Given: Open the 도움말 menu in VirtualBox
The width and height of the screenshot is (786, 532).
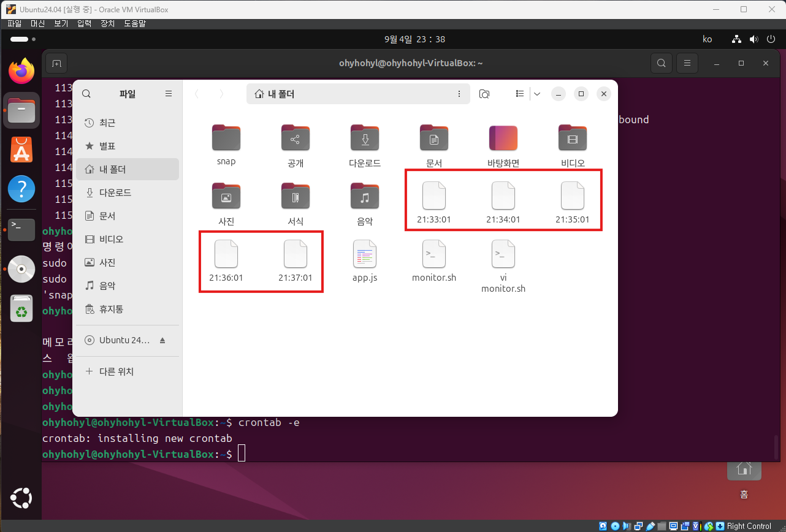Looking at the screenshot, I should [135, 23].
